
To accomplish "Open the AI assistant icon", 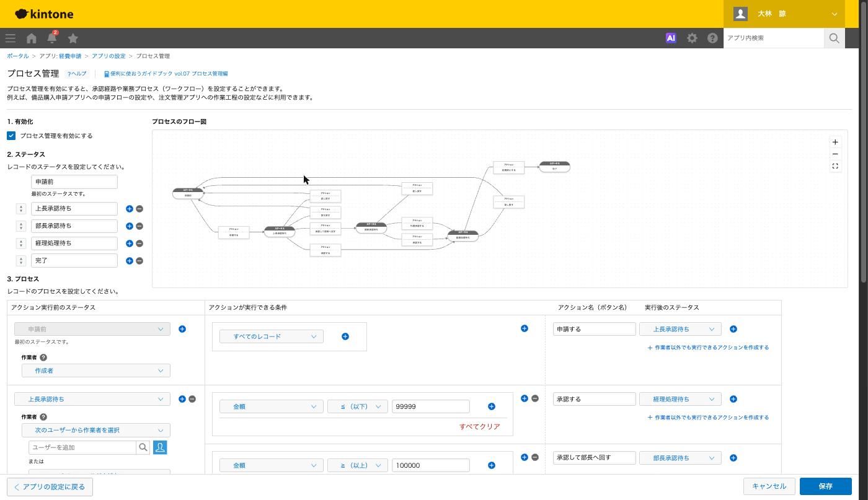I will [x=671, y=38].
